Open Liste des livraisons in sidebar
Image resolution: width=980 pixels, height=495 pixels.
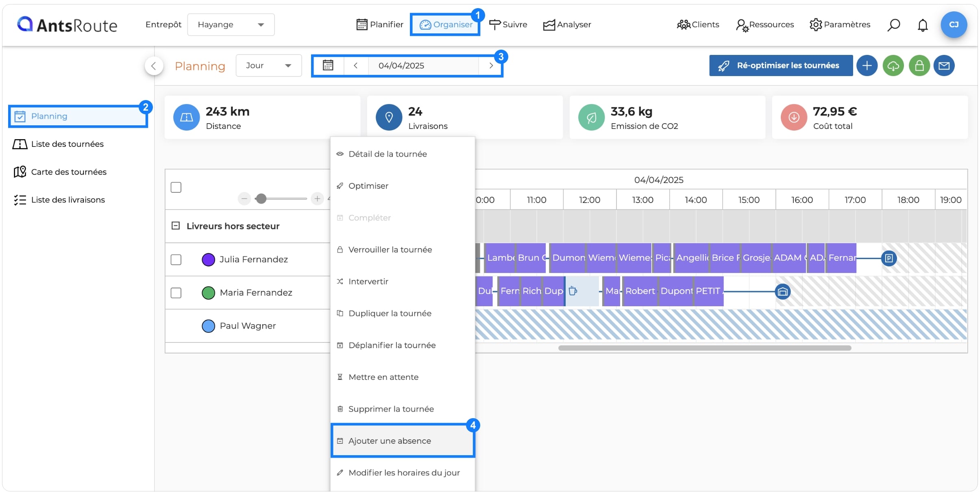pyautogui.click(x=59, y=200)
